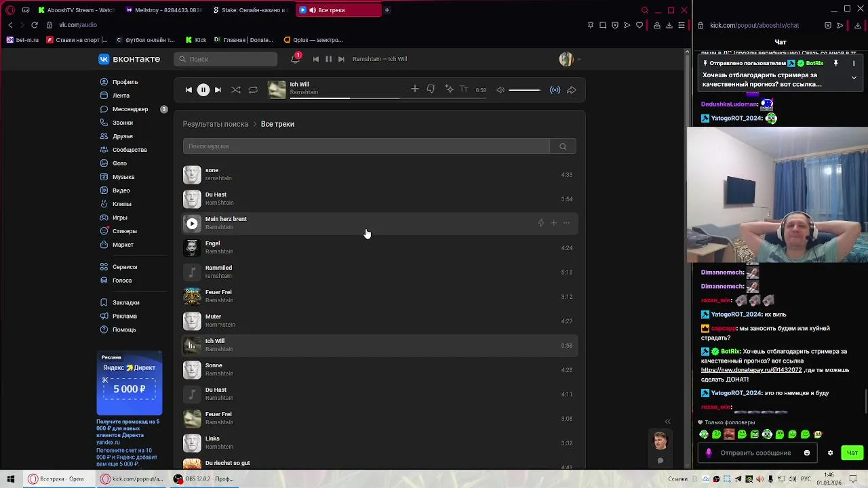
Task: Unpin the pinned chat message
Action: click(x=835, y=63)
